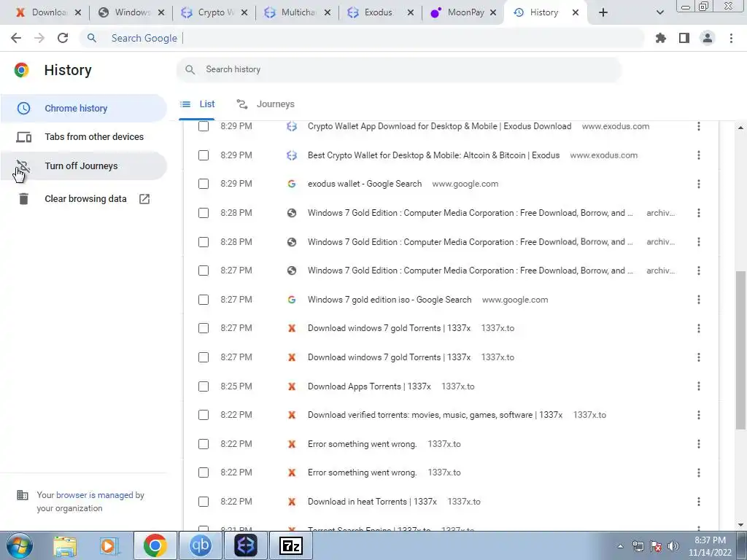Toggle the side panel icon
The height and width of the screenshot is (560, 747).
(684, 38)
